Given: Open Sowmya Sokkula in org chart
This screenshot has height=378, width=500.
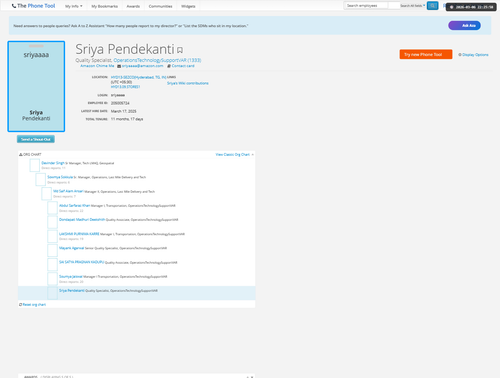Looking at the screenshot, I should pos(60,177).
